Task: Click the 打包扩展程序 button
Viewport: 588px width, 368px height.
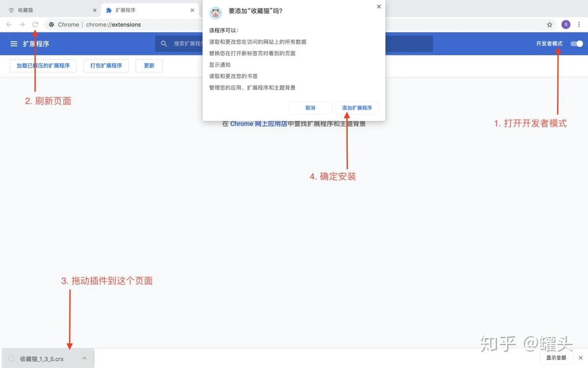Action: coord(106,66)
